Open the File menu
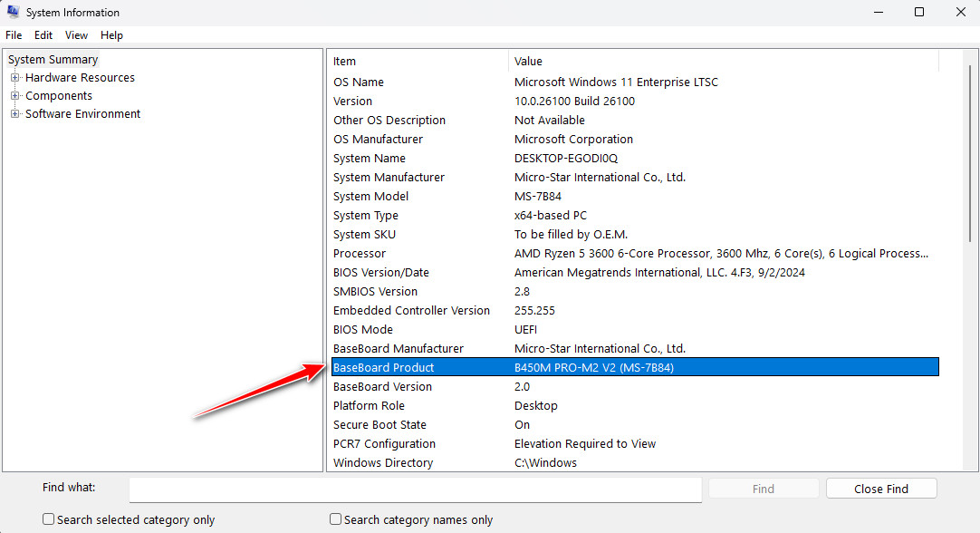Screen dimensions: 980x533 [x=14, y=35]
